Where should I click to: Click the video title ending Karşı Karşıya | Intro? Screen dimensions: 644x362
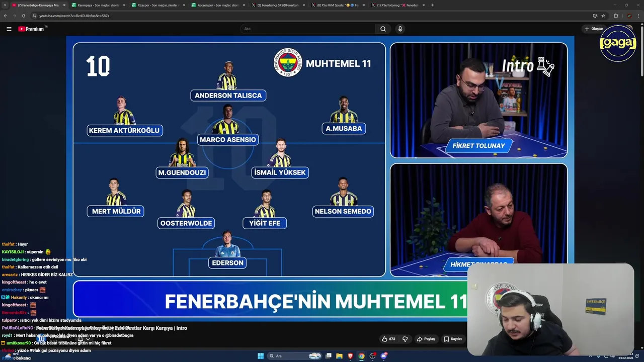coord(112,328)
